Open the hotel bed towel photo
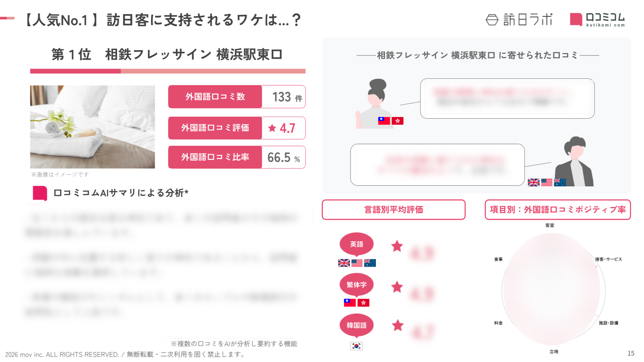Screen dimensions: 644x362 pyautogui.click(x=92, y=127)
